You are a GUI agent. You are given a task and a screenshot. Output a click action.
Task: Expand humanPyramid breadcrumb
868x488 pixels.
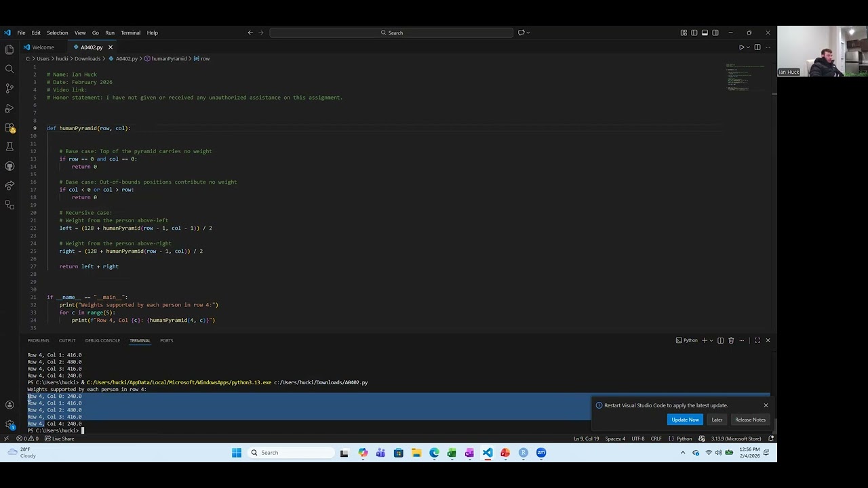coord(165,59)
